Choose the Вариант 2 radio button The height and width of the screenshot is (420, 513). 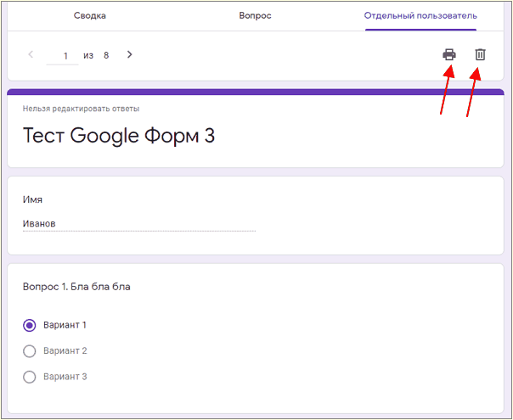[x=30, y=351]
